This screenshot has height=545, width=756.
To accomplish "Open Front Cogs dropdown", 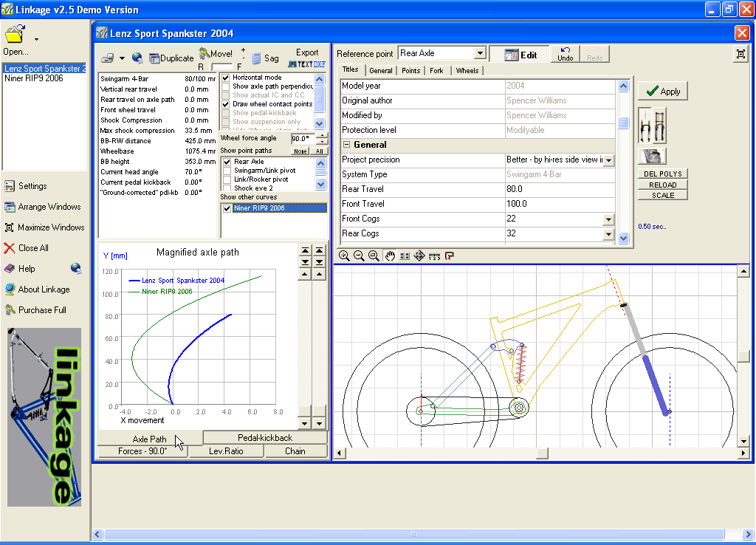I will click(x=609, y=219).
